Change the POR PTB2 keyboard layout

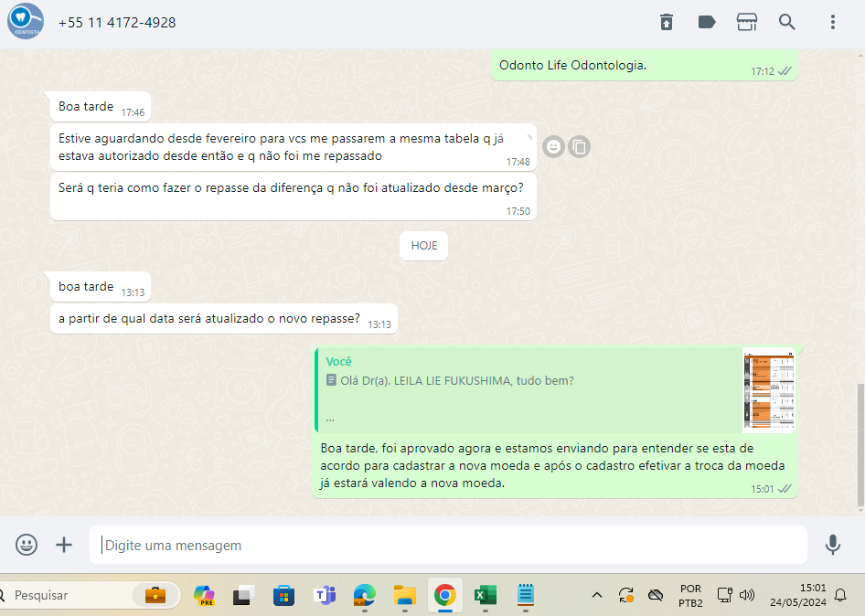click(x=690, y=596)
